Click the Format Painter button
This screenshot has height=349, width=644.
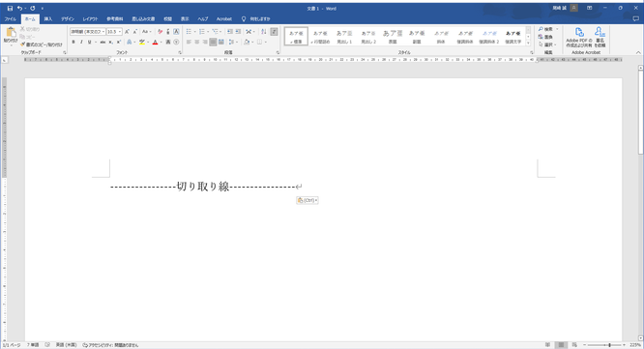coord(42,44)
